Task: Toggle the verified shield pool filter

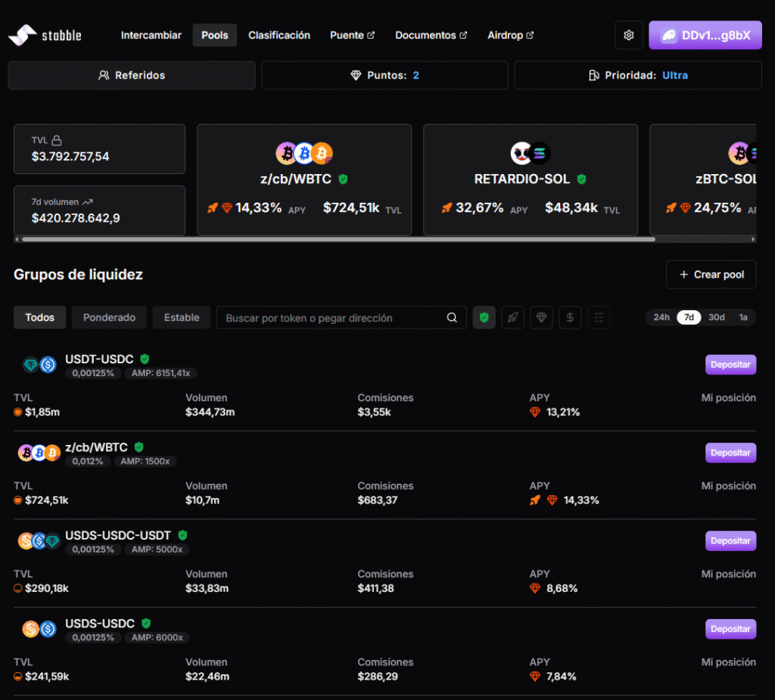Action: pos(484,318)
